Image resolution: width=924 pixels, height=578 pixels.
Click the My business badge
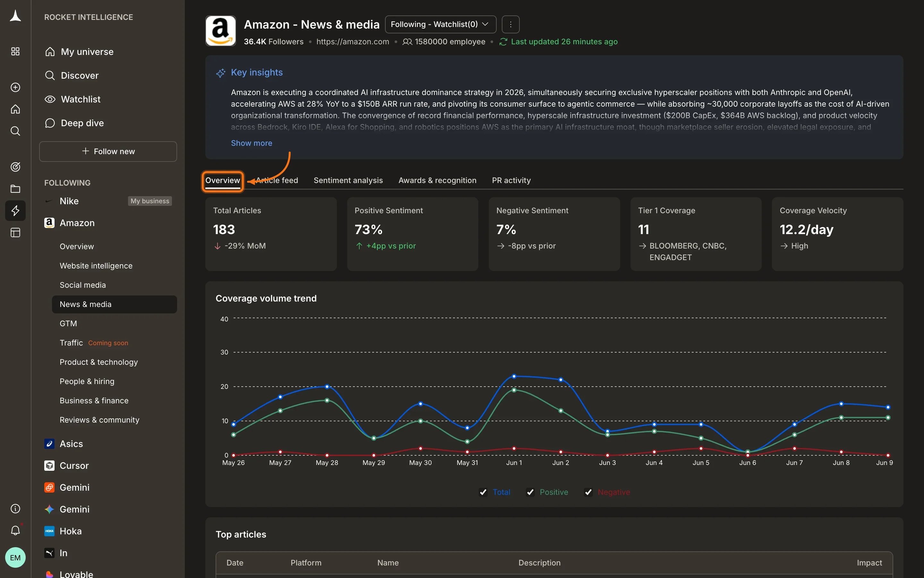coord(150,201)
